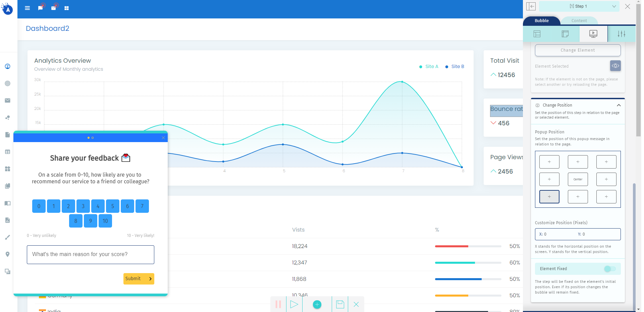Add a new step with plus icon

[x=317, y=304]
